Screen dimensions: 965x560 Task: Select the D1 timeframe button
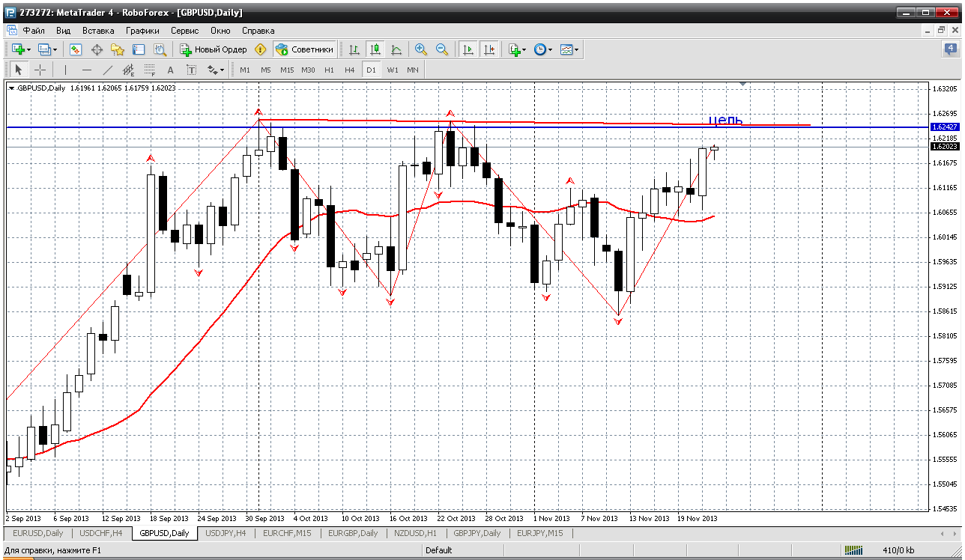pyautogui.click(x=371, y=70)
